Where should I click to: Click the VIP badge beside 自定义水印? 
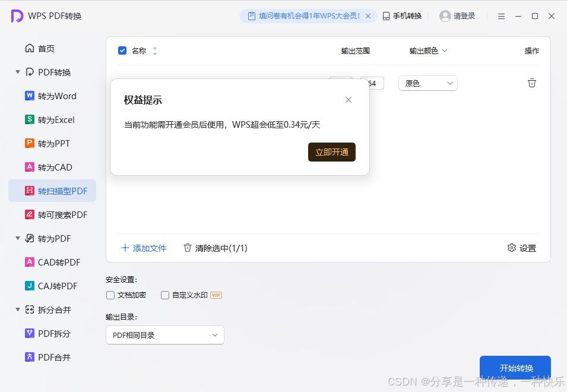pos(216,295)
